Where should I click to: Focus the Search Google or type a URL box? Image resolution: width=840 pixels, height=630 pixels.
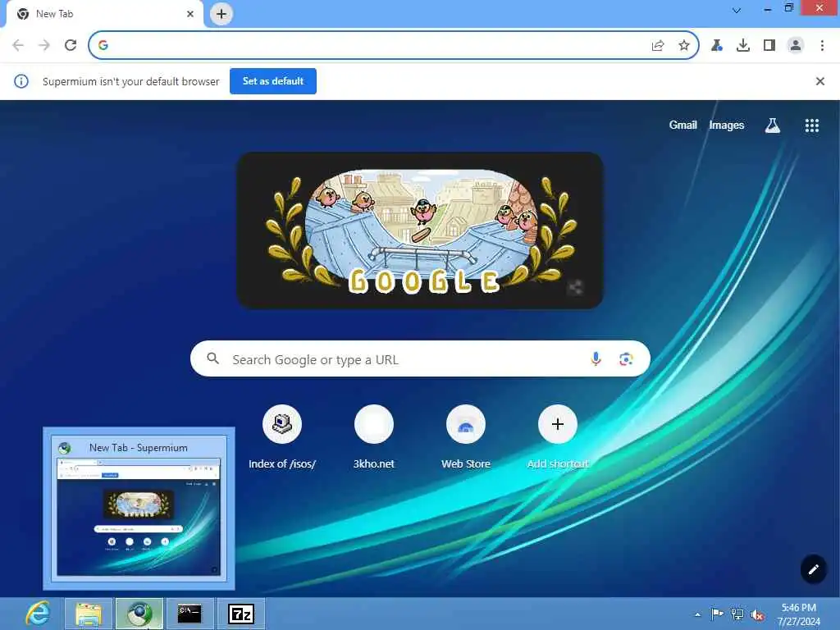pyautogui.click(x=420, y=359)
